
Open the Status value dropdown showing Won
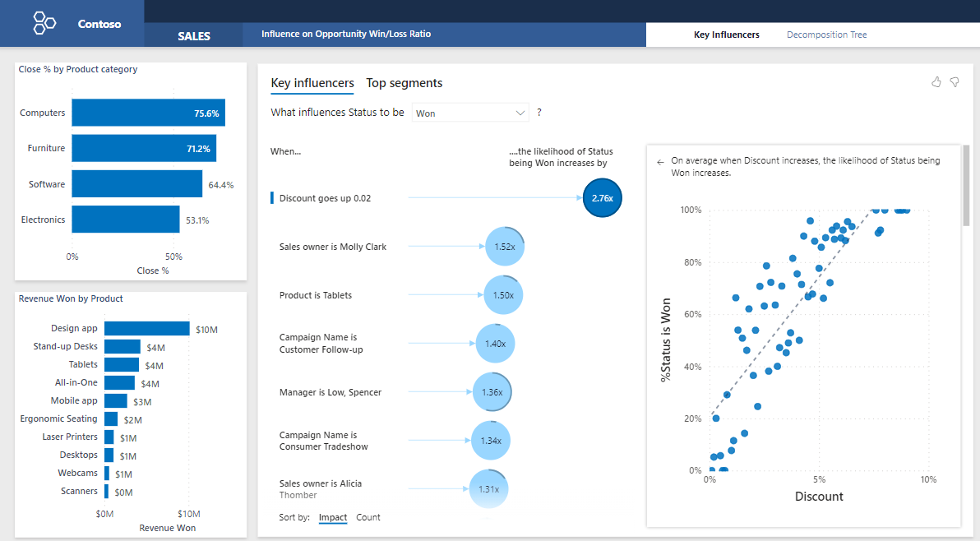coord(469,113)
